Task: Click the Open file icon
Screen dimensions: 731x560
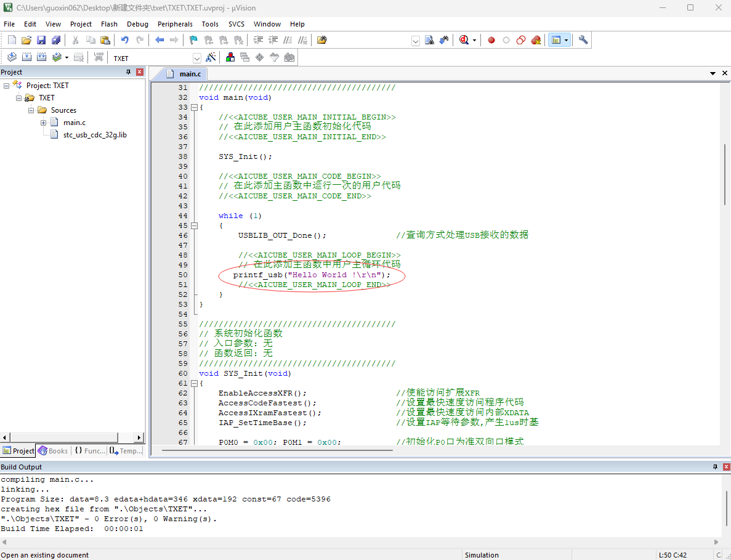Action: [x=26, y=40]
